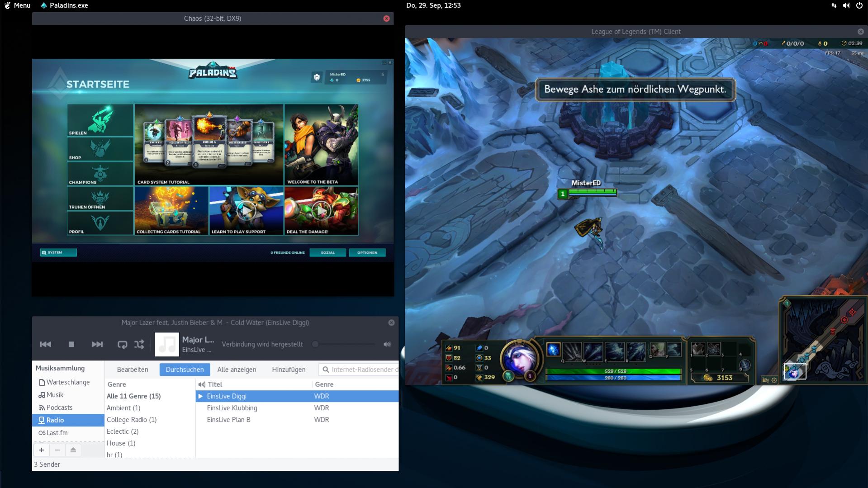Image resolution: width=868 pixels, height=488 pixels.
Task: Click Ashe's passive ability icon
Action: click(553, 350)
